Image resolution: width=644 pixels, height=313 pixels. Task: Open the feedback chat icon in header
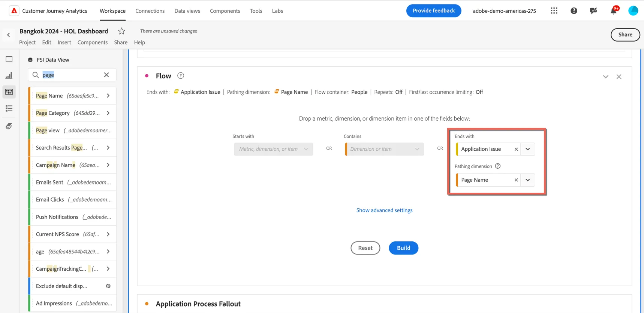pos(593,11)
